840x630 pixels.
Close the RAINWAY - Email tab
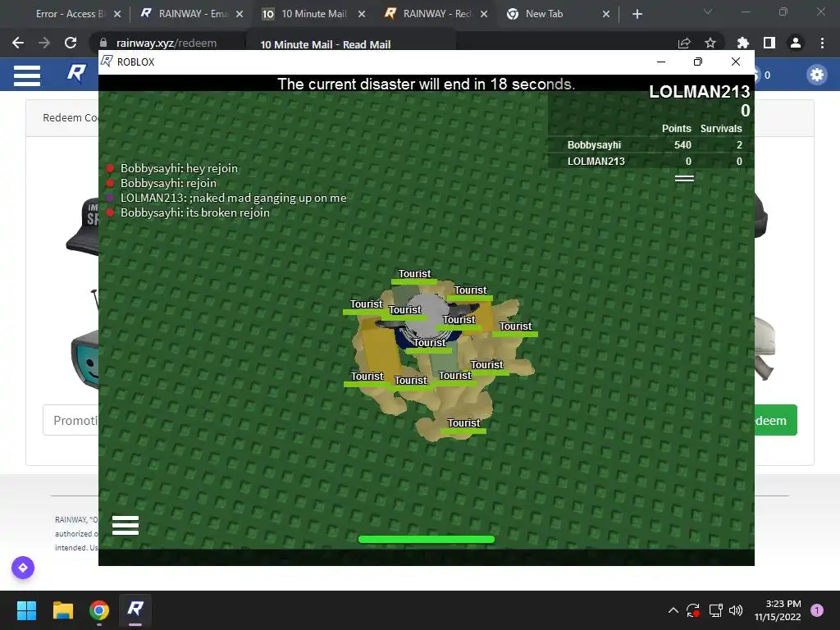[240, 14]
